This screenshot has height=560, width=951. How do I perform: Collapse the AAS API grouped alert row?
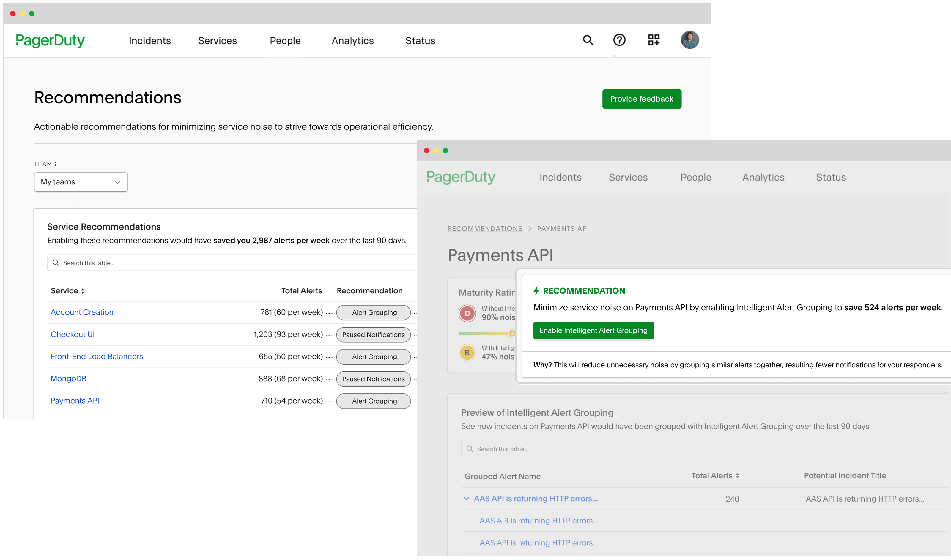tap(466, 499)
